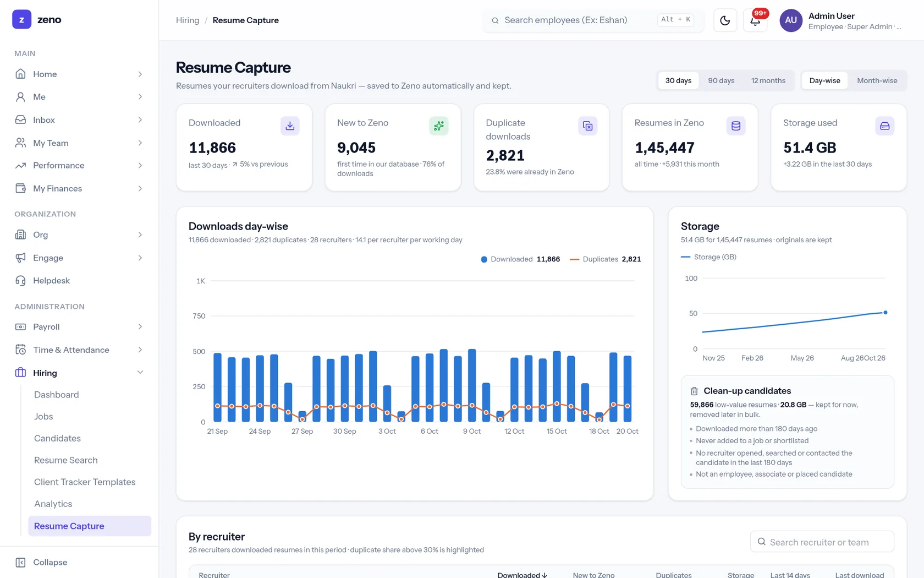
Task: Collapse the Hiring section chevron
Action: coord(140,373)
